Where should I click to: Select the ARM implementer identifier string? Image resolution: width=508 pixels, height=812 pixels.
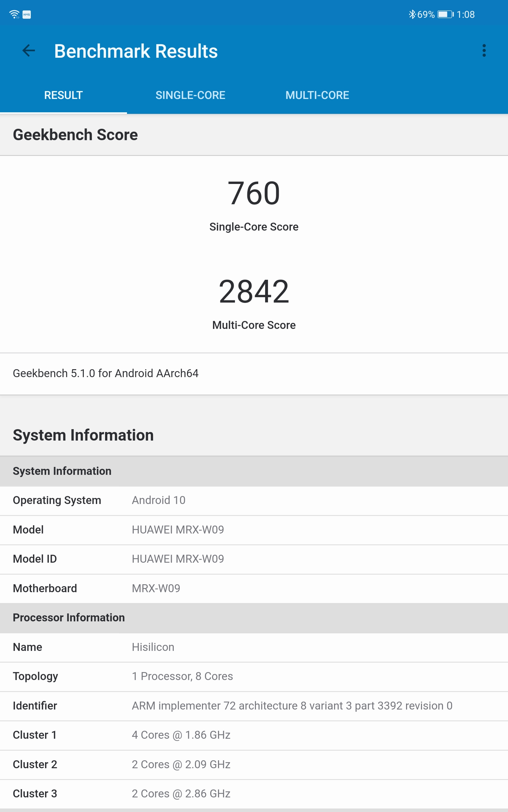(292, 706)
